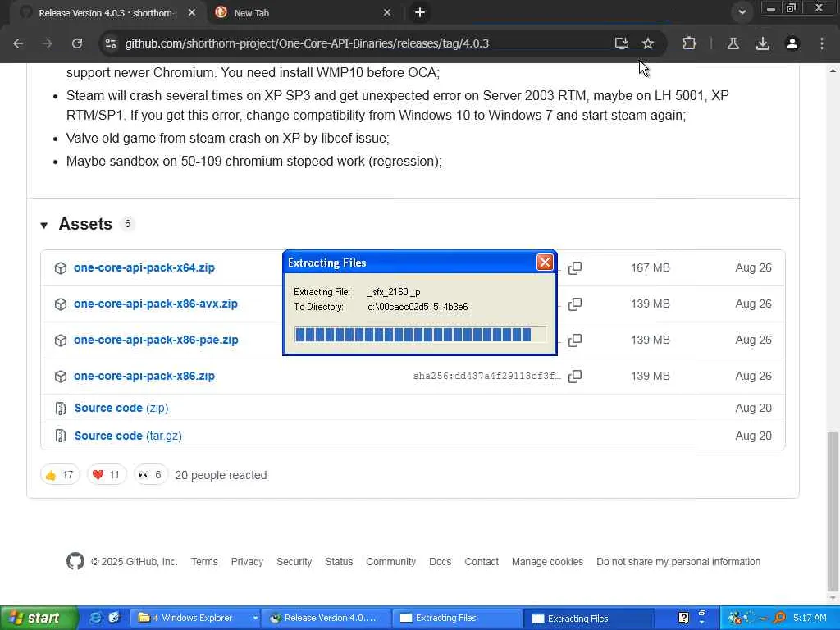The image size is (840, 630).
Task: Open the Extensions puzzle icon
Action: pyautogui.click(x=689, y=43)
